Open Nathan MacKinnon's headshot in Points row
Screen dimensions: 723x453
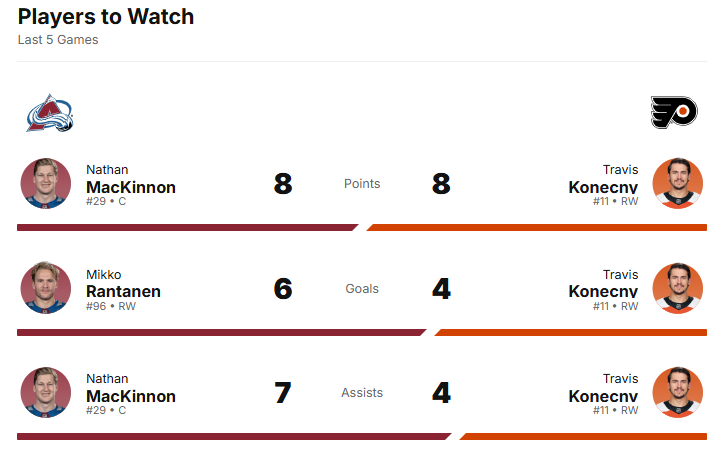(46, 184)
